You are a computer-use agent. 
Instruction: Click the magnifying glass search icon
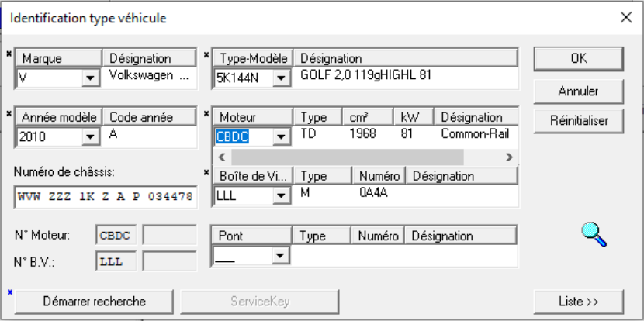(594, 234)
